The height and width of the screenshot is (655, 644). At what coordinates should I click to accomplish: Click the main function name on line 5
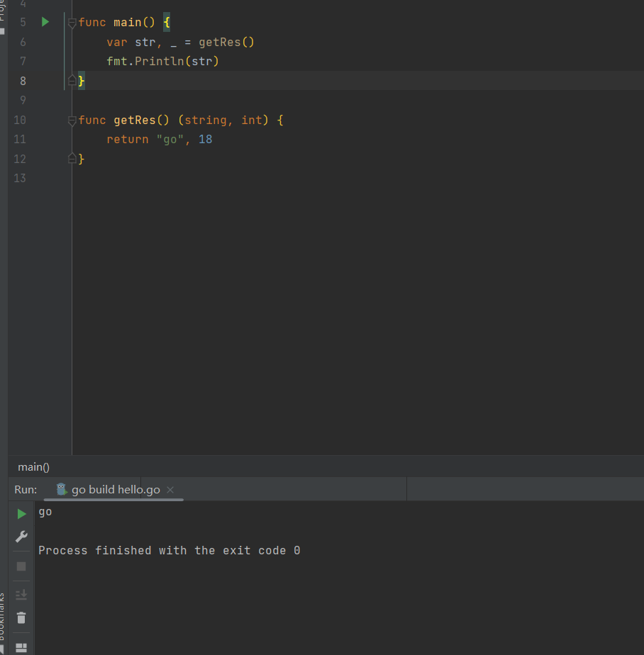(x=128, y=22)
